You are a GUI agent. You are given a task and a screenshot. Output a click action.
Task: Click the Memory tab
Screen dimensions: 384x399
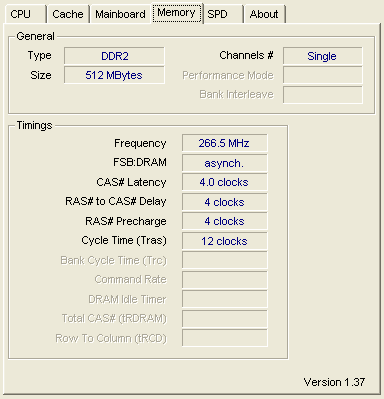point(177,13)
